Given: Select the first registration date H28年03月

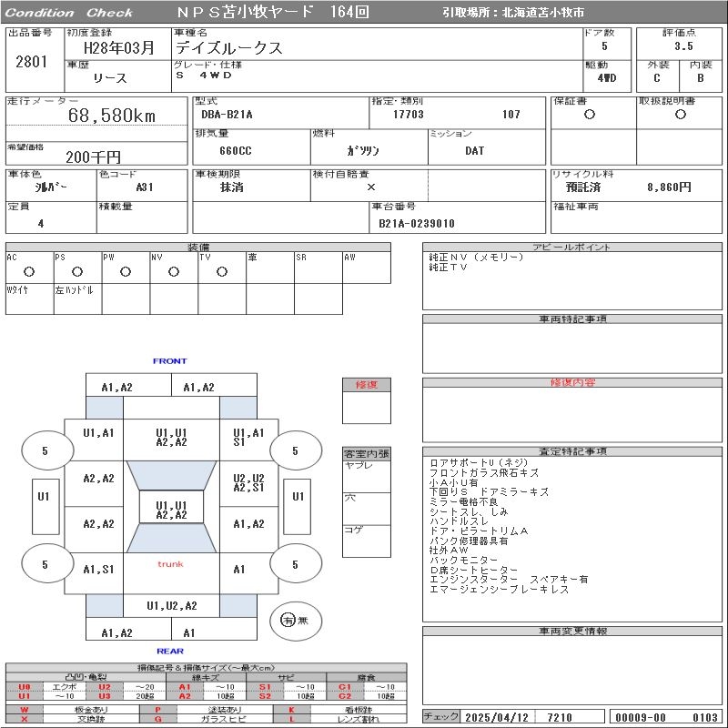Looking at the screenshot, I should click(118, 47).
